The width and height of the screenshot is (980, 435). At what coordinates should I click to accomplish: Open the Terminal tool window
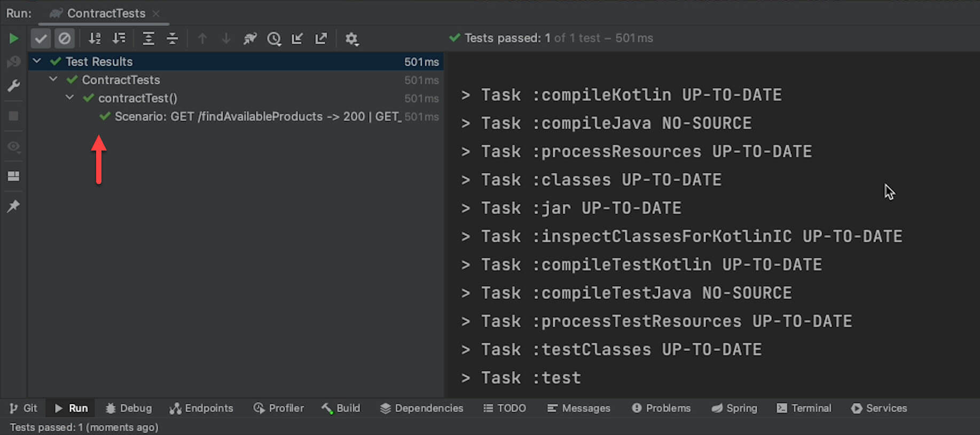[804, 408]
